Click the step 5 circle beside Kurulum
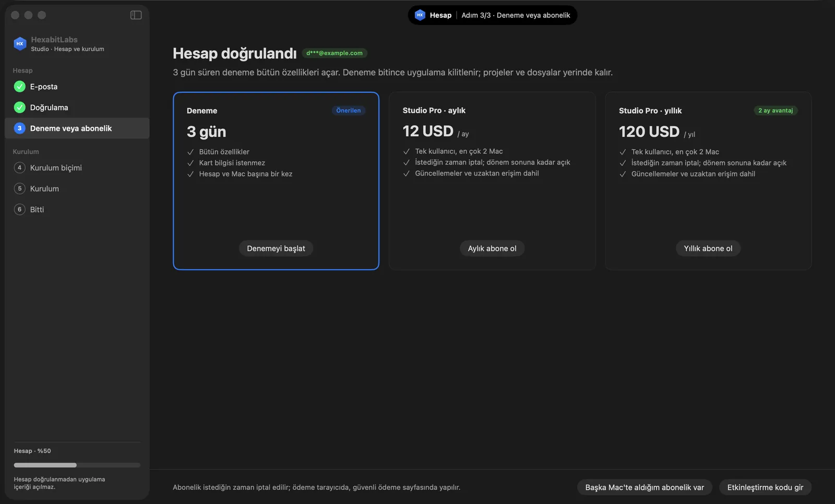 (20, 188)
